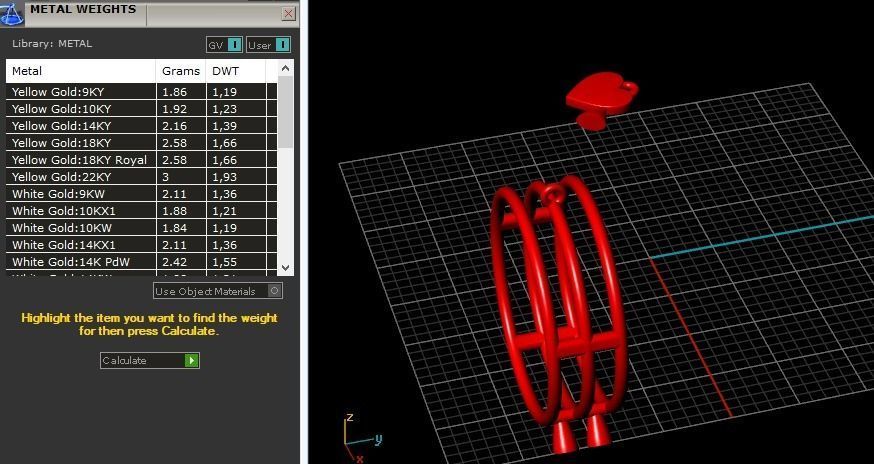The width and height of the screenshot is (874, 464).
Task: Select the Yellow Gold:14KY row
Action: click(x=142, y=126)
